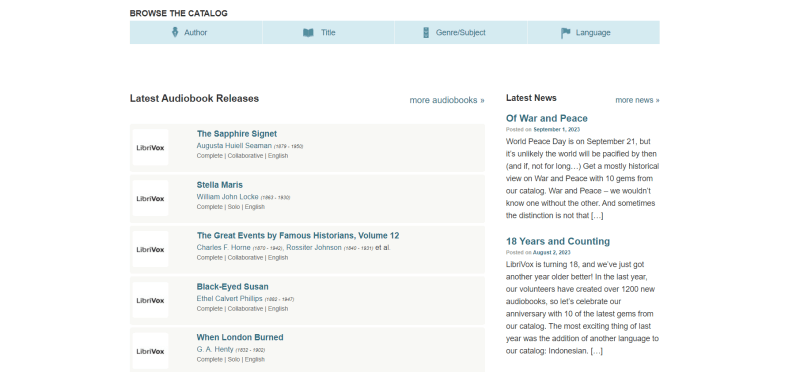Open Great Events by Famous Historians Volume 12
Viewport: 800px width, 372px height.
pyautogui.click(x=298, y=235)
